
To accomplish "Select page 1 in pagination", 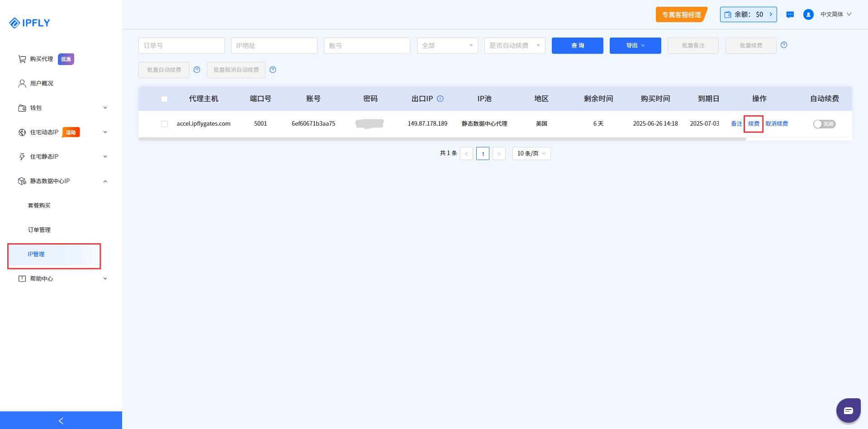I will click(483, 154).
